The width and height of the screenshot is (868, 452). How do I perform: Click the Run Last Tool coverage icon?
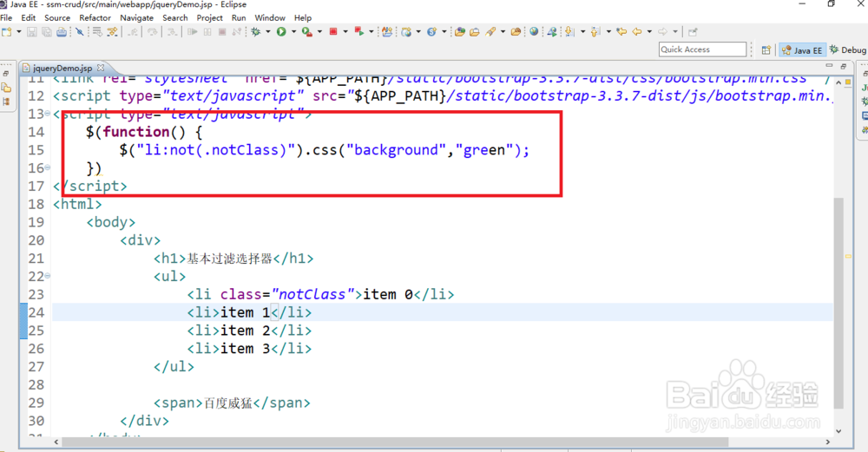pyautogui.click(x=306, y=32)
